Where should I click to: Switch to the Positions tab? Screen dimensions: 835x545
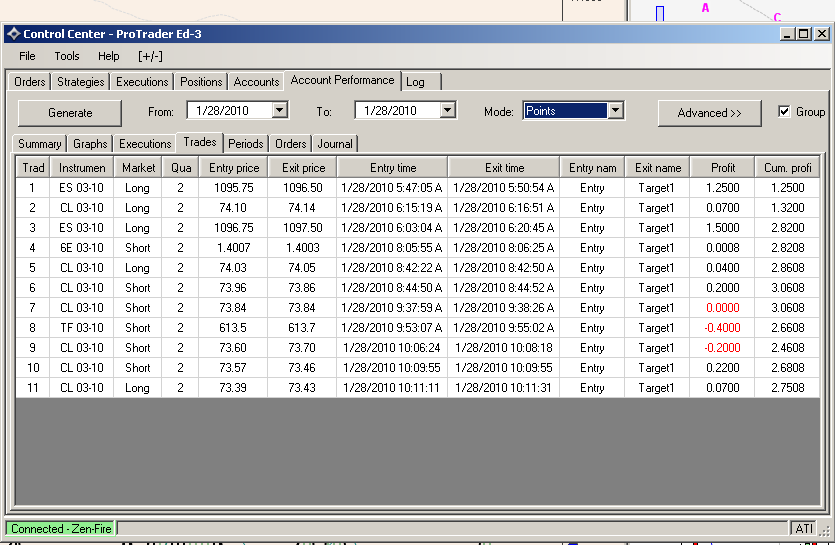pos(201,82)
